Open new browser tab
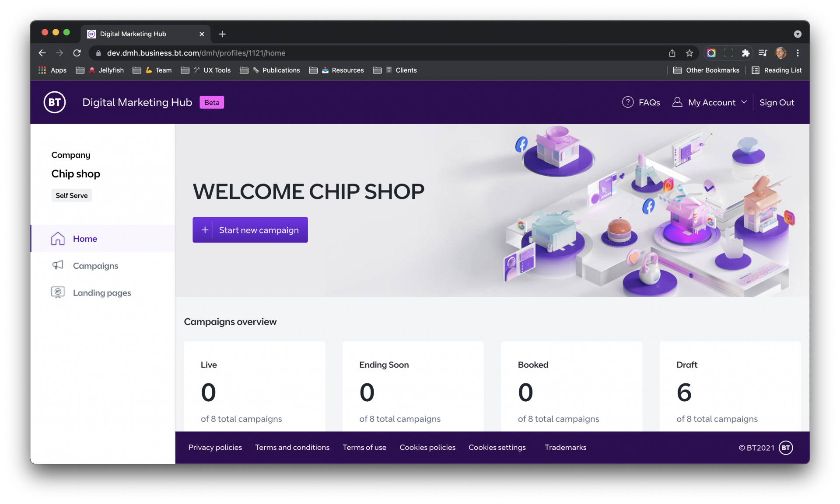 [222, 34]
